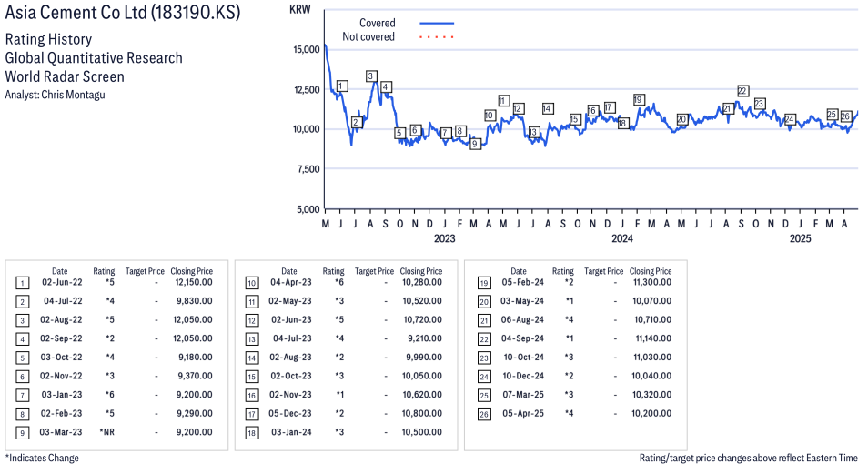Click the numbered box 7 in the first table
Viewport: 868px width, 464px height.
[22, 396]
